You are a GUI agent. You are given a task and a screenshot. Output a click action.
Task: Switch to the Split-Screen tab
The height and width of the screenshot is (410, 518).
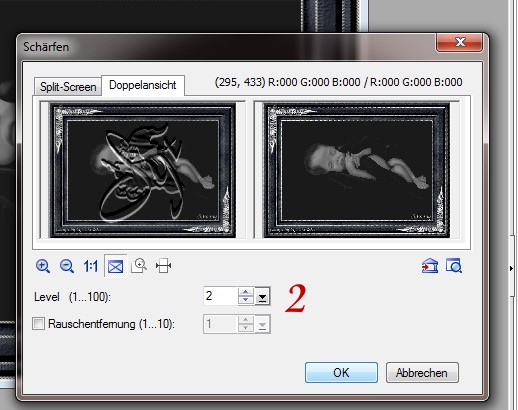tap(68, 87)
